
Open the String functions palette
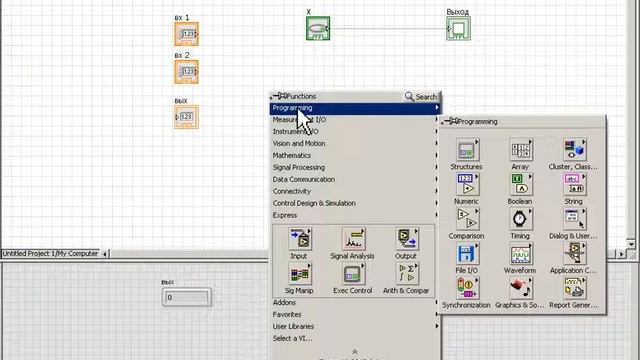[574, 184]
